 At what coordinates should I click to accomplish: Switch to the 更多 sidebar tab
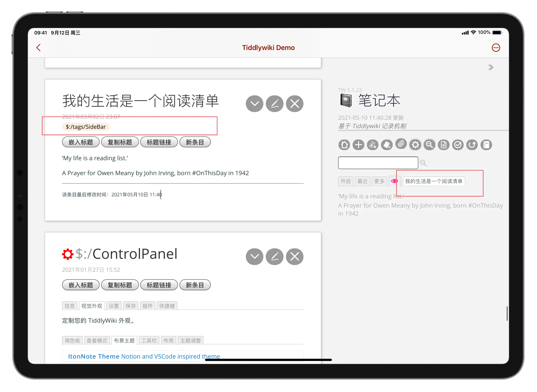point(379,181)
